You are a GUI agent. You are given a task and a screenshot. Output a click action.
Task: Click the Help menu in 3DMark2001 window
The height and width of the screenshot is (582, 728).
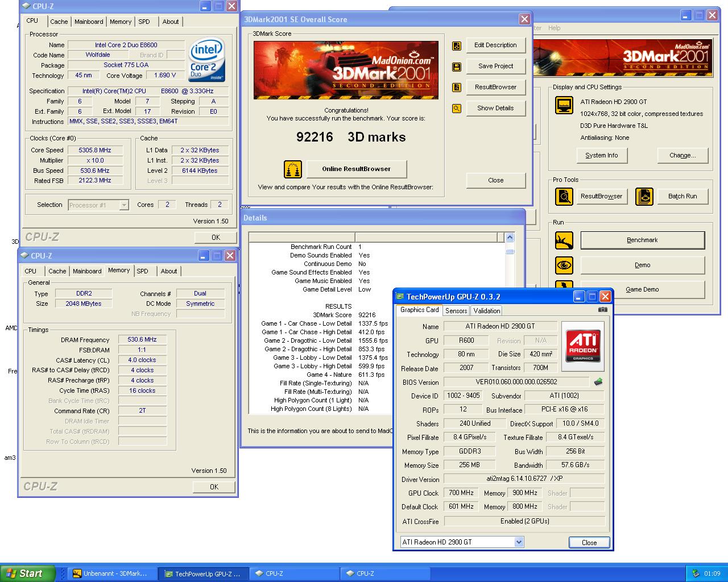coord(554,28)
